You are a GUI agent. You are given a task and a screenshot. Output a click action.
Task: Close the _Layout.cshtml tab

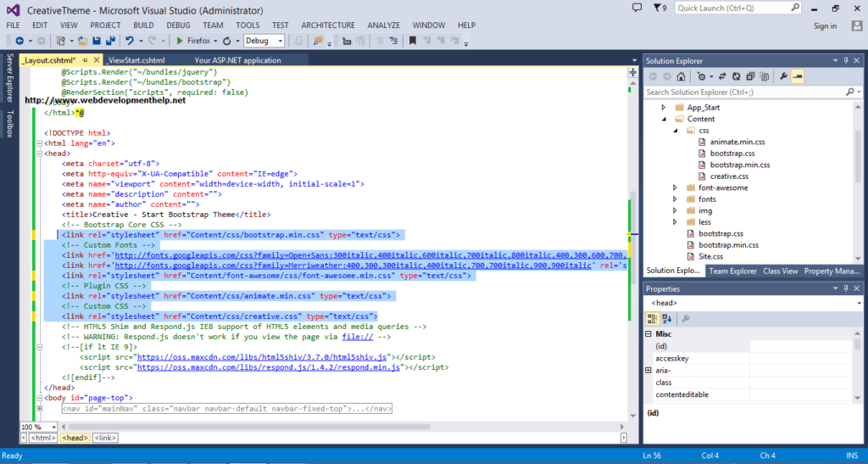pos(97,59)
